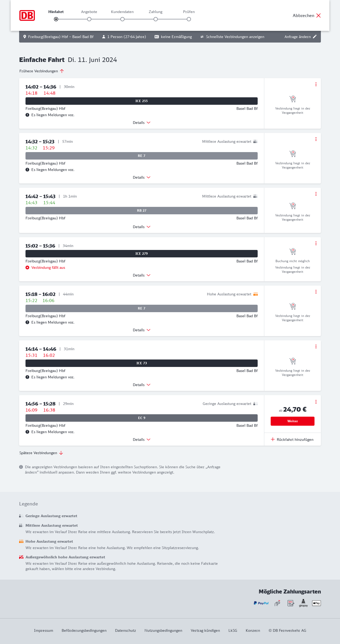Open the Impressum footer link
This screenshot has height=644, width=340.
coord(44,630)
